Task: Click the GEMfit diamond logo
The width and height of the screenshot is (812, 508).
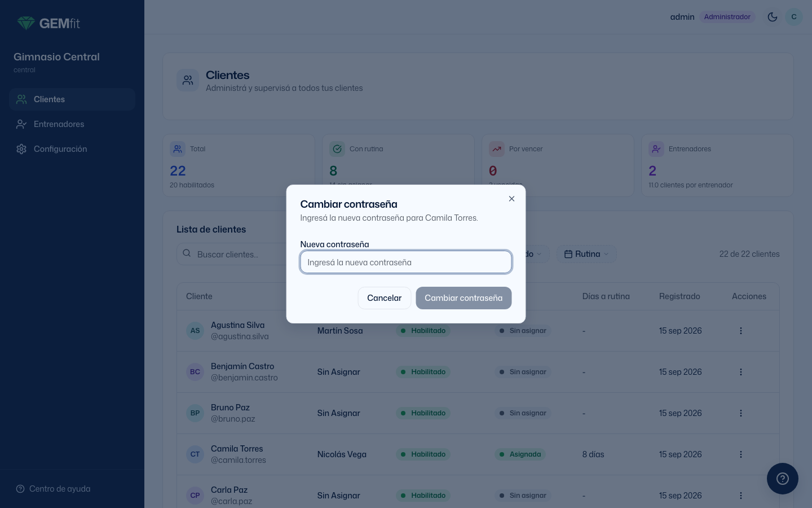Action: coord(26,23)
